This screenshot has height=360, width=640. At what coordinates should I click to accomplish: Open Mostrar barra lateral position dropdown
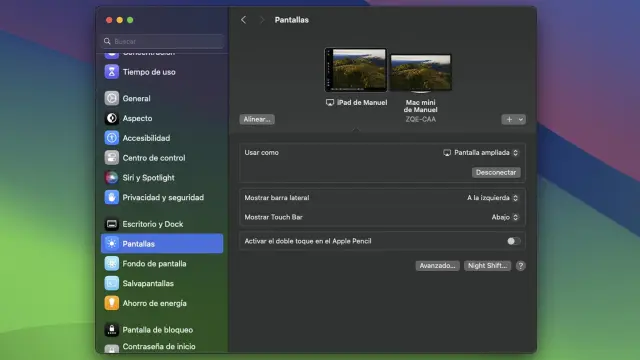pyautogui.click(x=492, y=198)
